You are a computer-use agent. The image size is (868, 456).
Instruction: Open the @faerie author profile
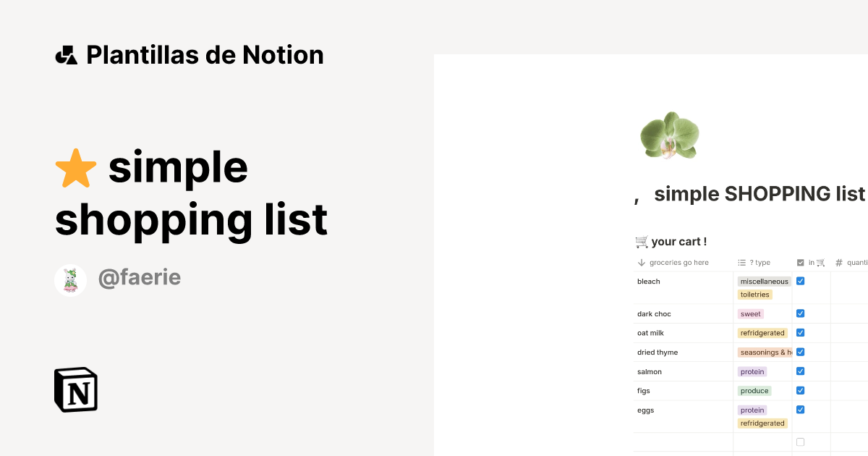coord(140,277)
